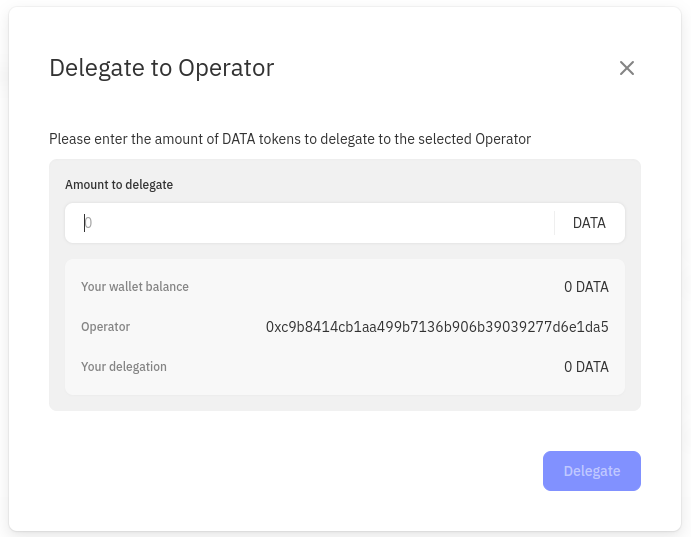Viewport: 691px width, 537px height.
Task: Focus the placeholder zero in amount box
Action: tap(88, 223)
